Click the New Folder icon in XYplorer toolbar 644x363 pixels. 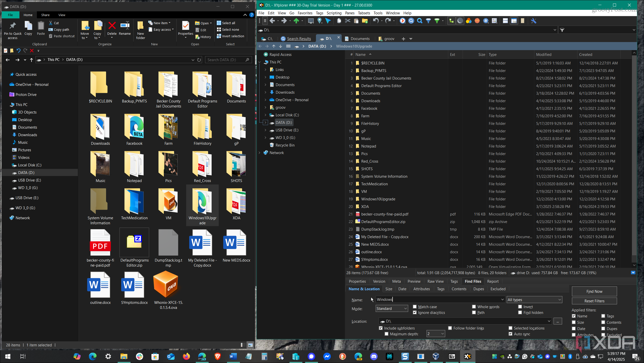365,21
